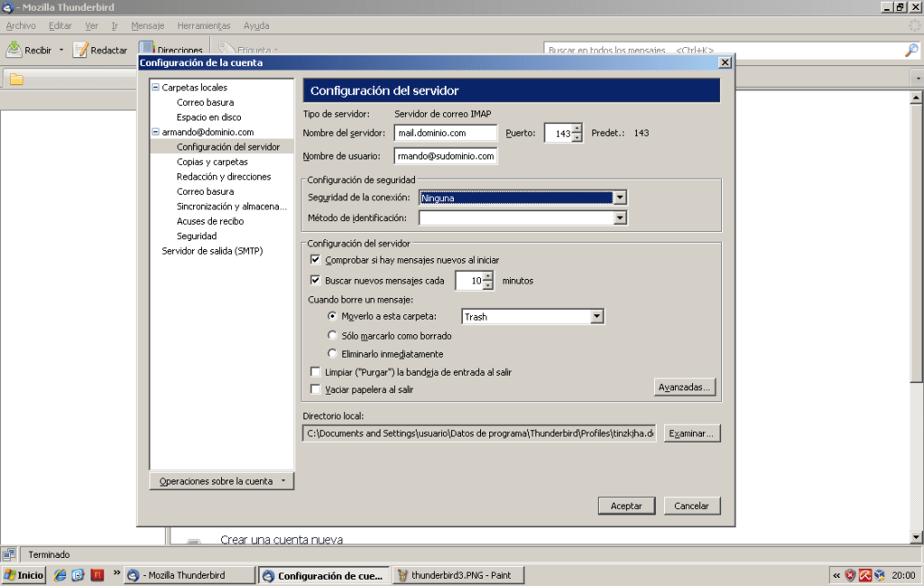The width and height of the screenshot is (924, 586).
Task: Open the Mensaje menu
Action: coord(147,26)
